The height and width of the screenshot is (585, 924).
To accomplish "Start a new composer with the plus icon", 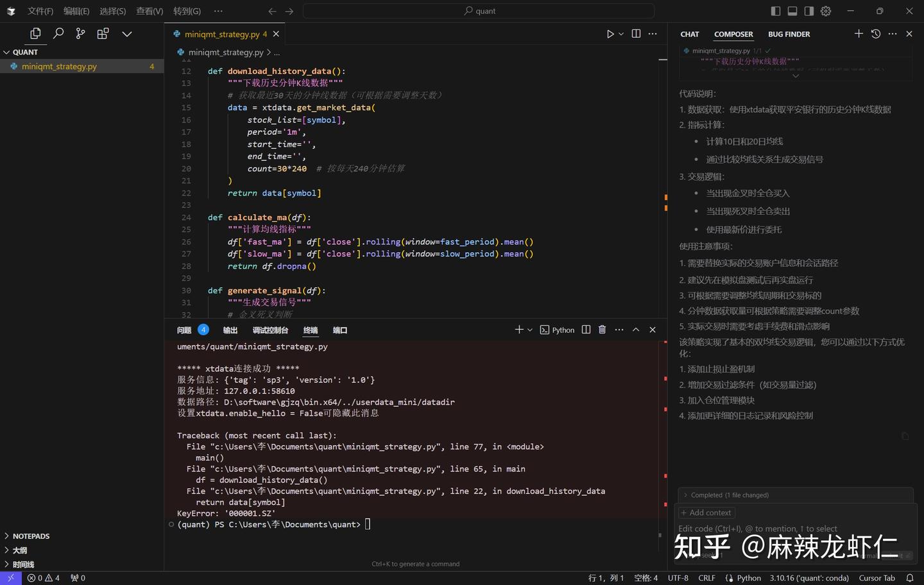I will [x=859, y=33].
